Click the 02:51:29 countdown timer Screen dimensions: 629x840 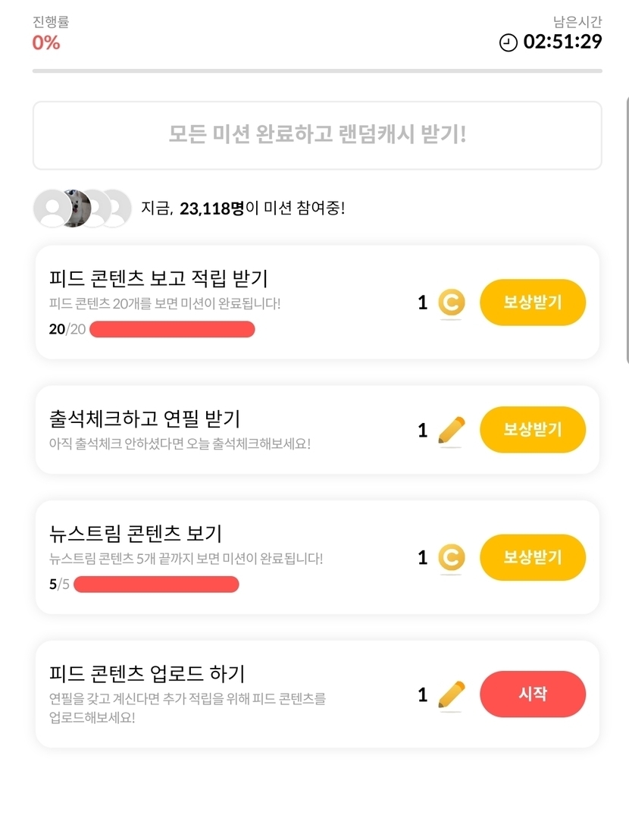pyautogui.click(x=562, y=42)
